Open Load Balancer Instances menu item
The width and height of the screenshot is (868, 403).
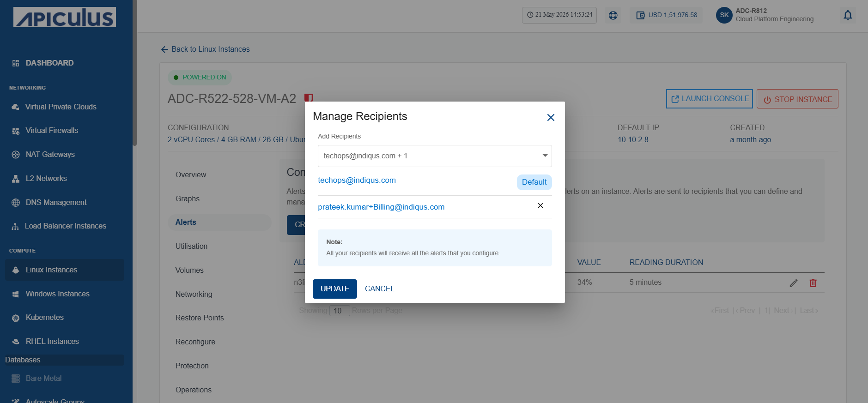[x=65, y=226]
